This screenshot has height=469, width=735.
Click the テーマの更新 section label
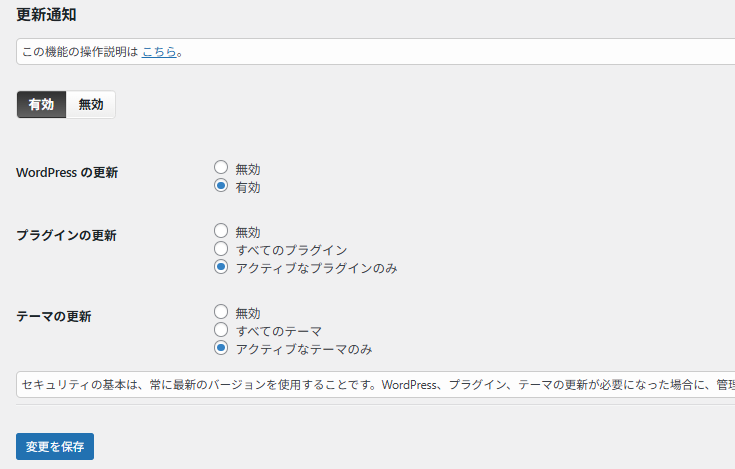coord(54,316)
